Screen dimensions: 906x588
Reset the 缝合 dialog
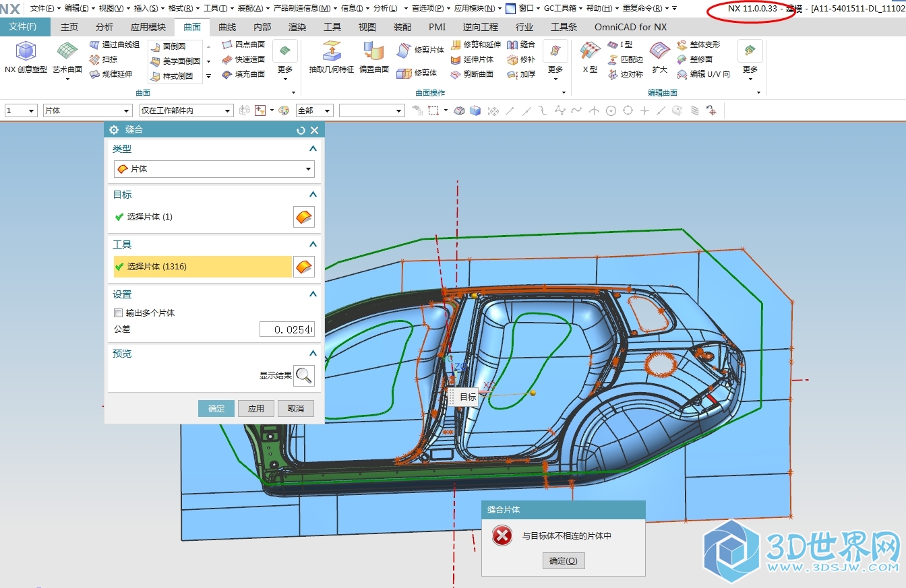click(x=301, y=130)
